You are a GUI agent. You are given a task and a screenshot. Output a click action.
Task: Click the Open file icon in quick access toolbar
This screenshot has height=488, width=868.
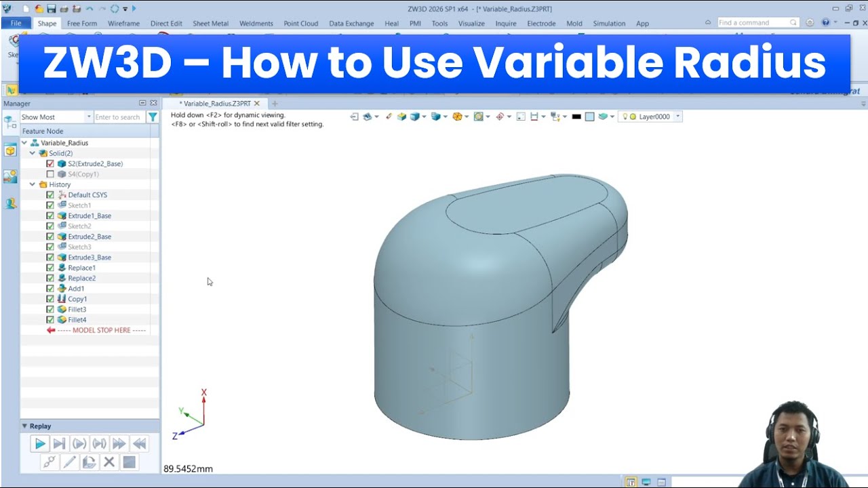click(39, 9)
